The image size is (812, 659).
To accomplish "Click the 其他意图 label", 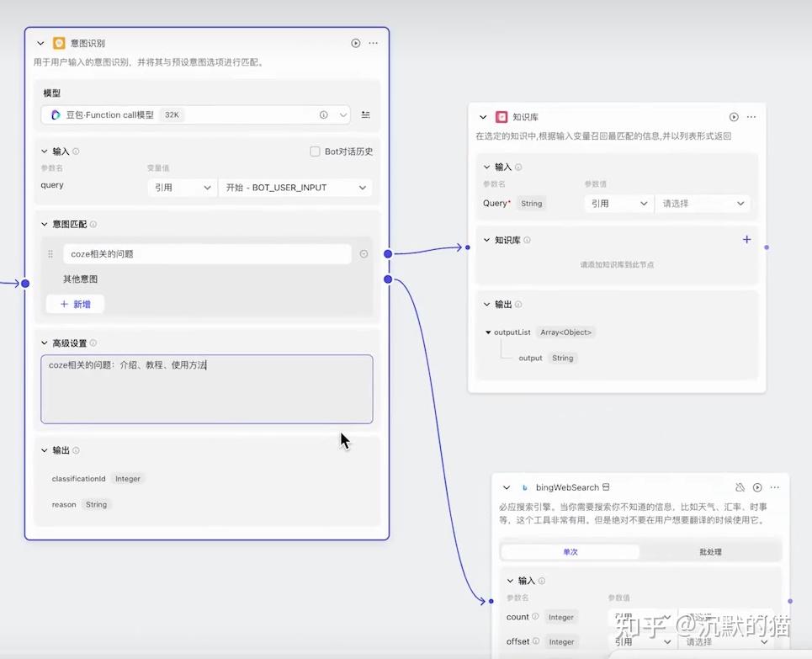I will pos(80,279).
